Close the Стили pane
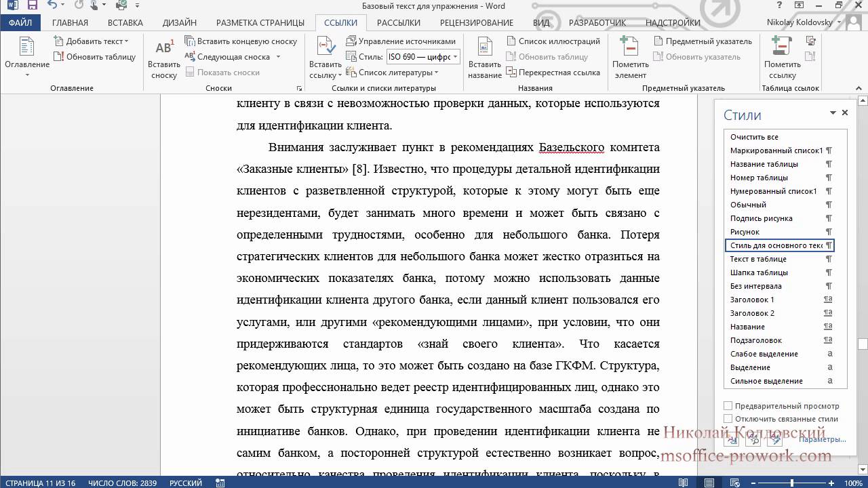 click(845, 113)
